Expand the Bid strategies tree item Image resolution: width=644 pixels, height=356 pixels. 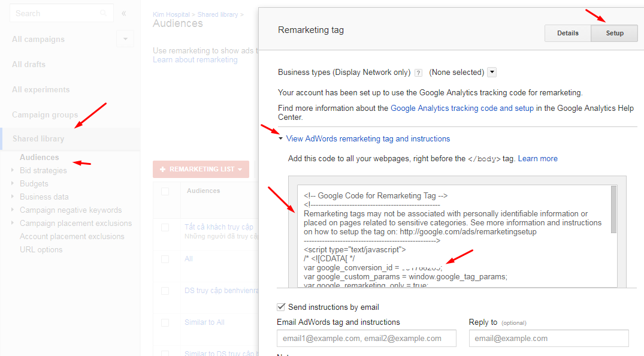[13, 171]
